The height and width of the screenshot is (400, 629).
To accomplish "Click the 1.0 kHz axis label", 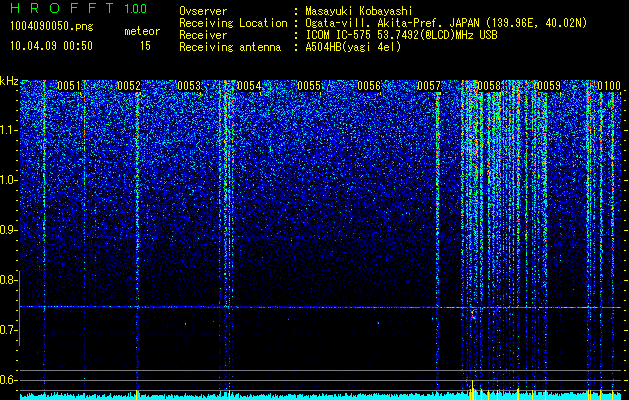I will [8, 180].
